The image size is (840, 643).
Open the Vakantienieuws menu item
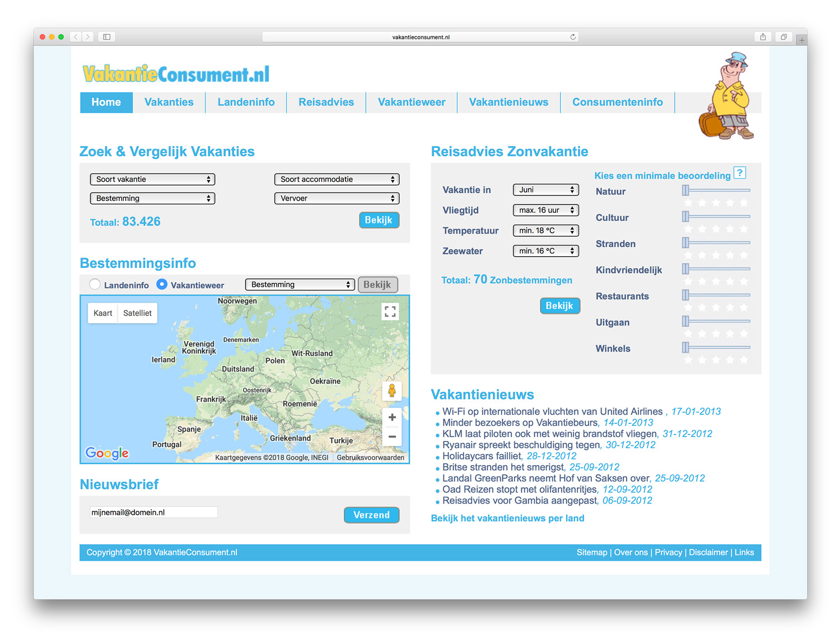tap(508, 102)
